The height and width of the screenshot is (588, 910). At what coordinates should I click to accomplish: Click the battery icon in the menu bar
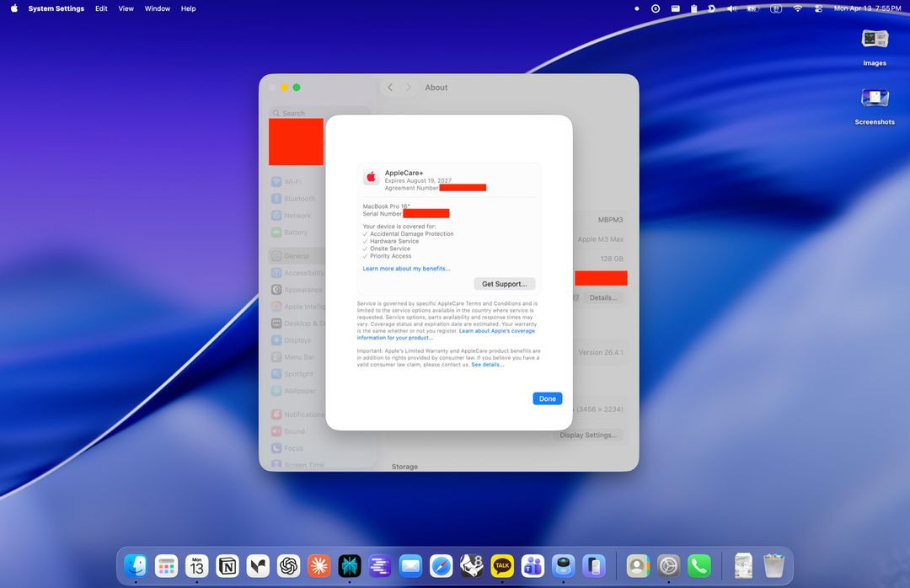tap(752, 8)
